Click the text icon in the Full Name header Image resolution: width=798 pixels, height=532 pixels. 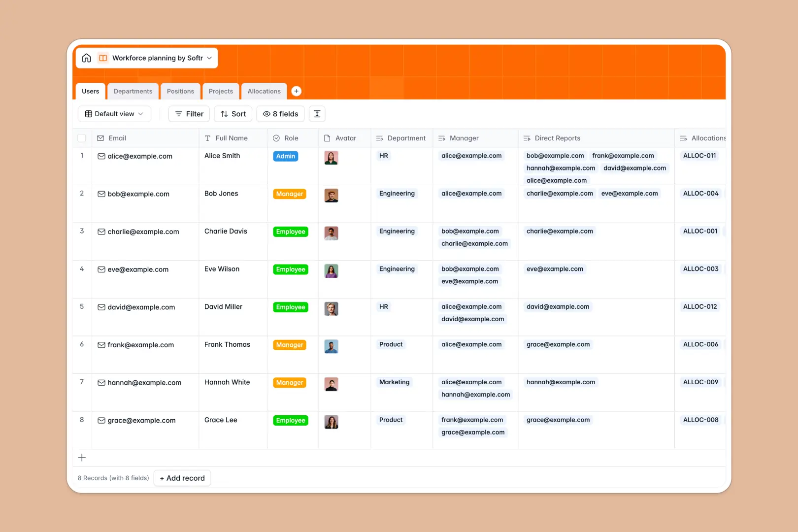click(x=208, y=138)
